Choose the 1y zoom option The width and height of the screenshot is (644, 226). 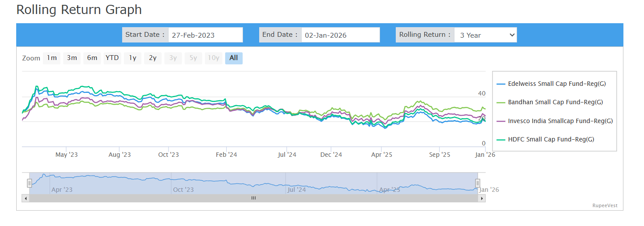[132, 58]
